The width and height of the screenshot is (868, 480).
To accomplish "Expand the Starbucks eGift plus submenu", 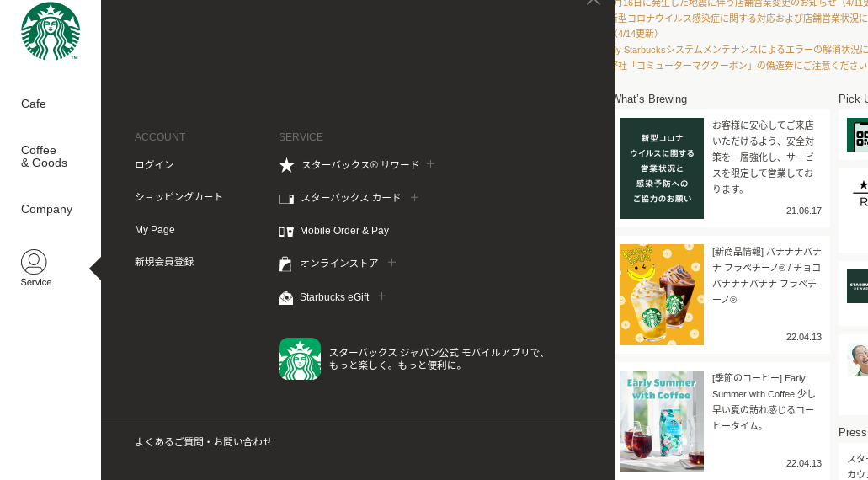I will [381, 296].
